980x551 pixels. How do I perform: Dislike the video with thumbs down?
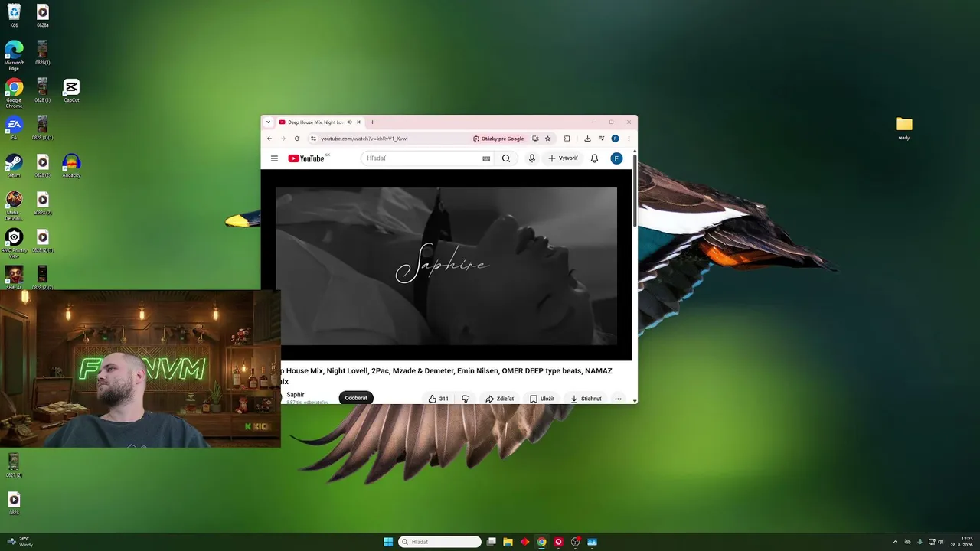point(465,399)
